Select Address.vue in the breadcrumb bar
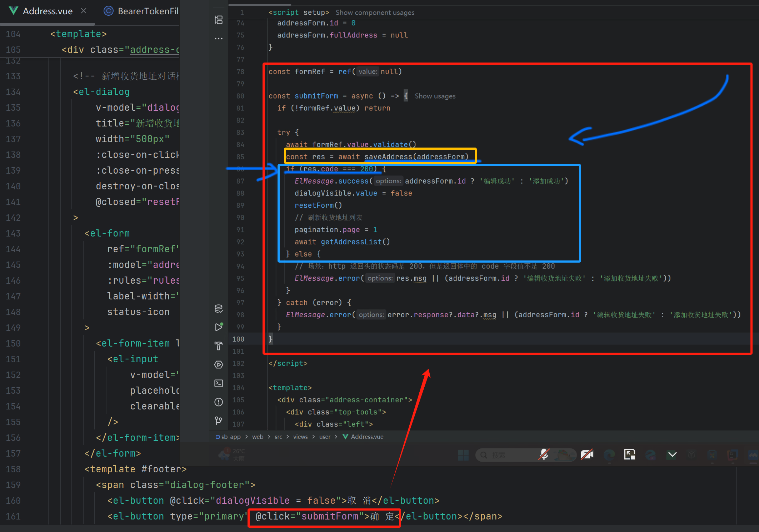759x532 pixels. [x=367, y=437]
